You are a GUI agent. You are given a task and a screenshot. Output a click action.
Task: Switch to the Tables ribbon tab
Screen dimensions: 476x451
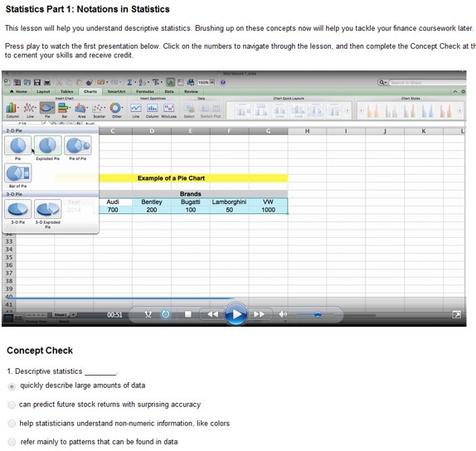66,91
